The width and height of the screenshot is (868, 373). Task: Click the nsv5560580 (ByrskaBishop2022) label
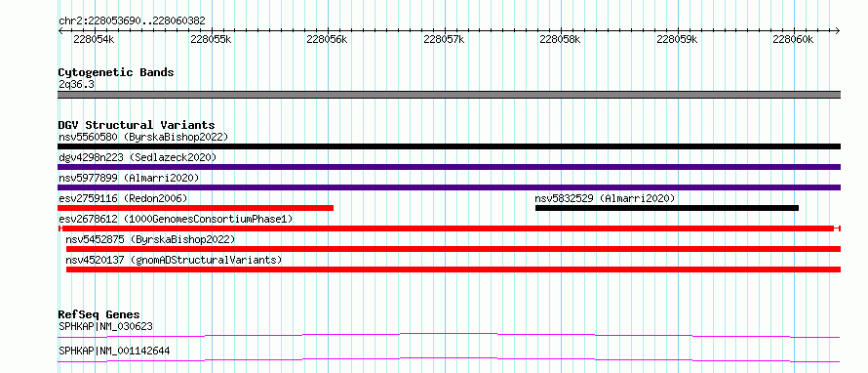tap(143, 137)
